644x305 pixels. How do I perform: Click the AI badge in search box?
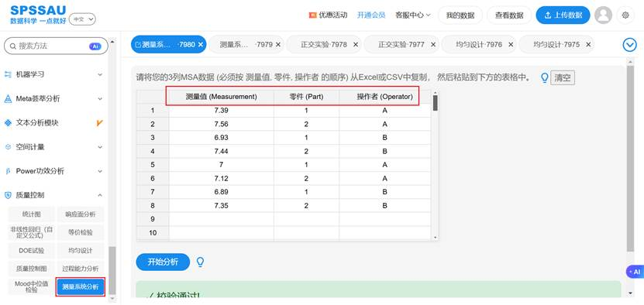pyautogui.click(x=95, y=46)
